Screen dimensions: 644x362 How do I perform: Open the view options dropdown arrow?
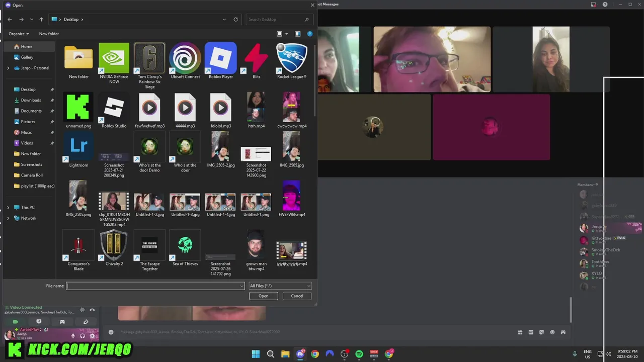click(287, 34)
